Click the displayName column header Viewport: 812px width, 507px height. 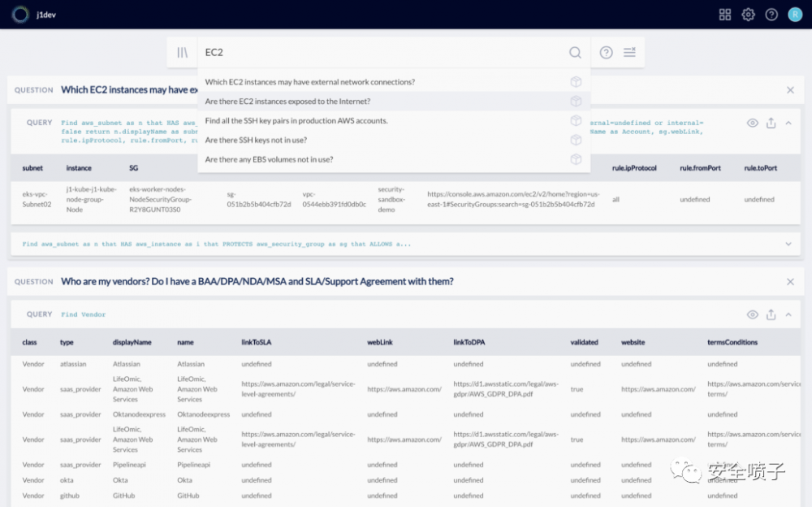click(132, 342)
